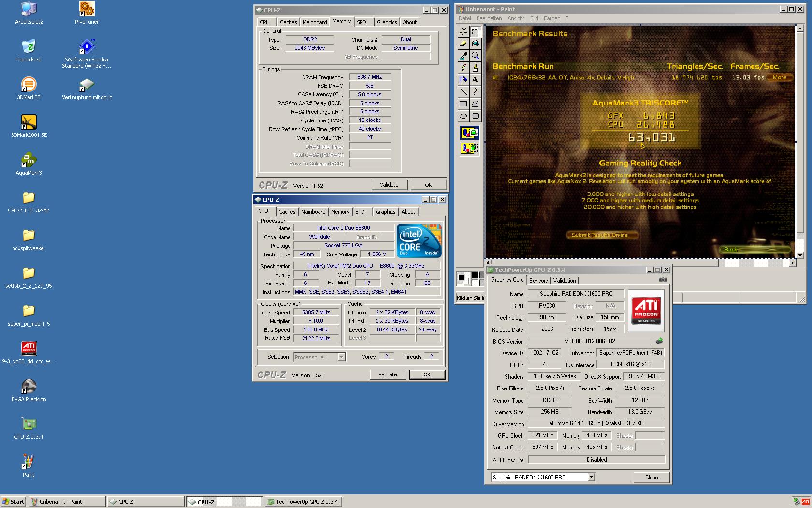The image size is (812, 508).
Task: Select the Pencil tool in Paint
Action: tap(463, 68)
